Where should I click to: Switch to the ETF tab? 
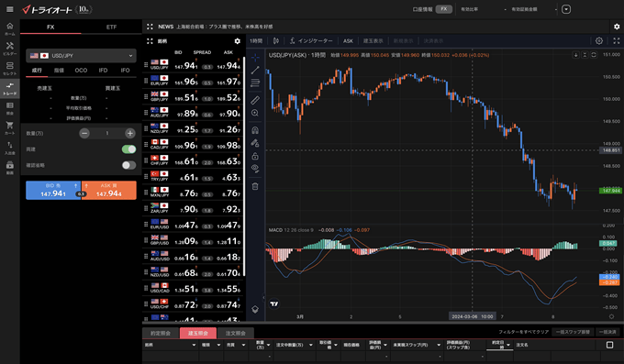pyautogui.click(x=111, y=28)
